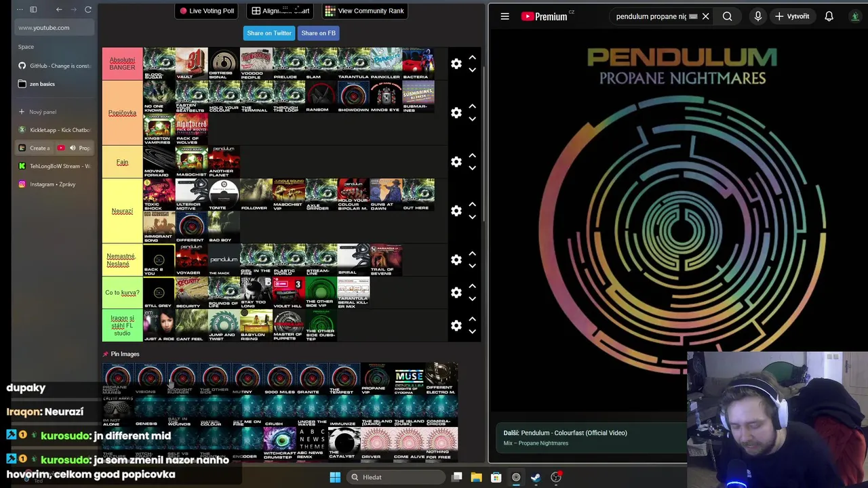868x488 pixels.
Task: Move Co to kurva tier down with arrow
Action: (473, 298)
